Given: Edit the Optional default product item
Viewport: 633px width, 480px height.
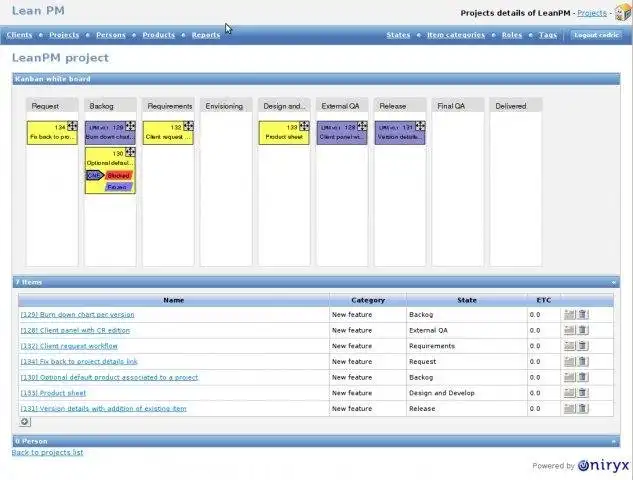Looking at the screenshot, I should [x=569, y=377].
